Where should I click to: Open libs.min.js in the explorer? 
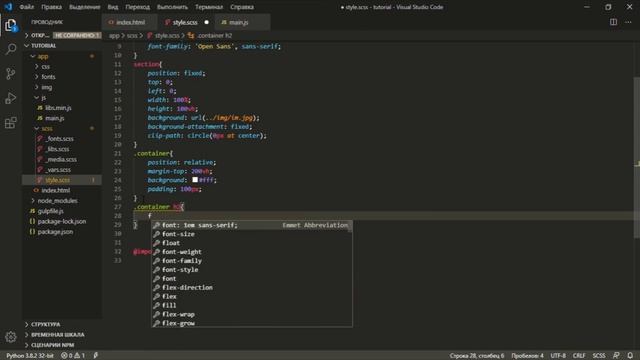[62, 108]
